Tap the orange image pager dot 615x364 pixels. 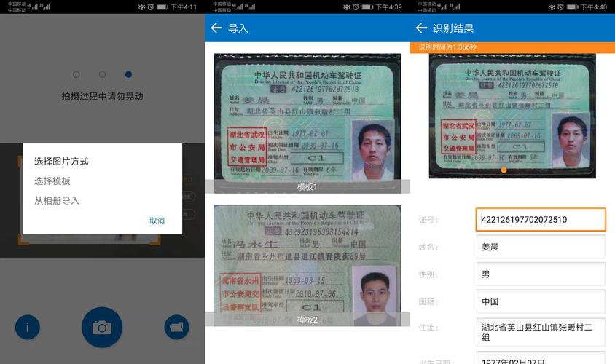pos(504,170)
